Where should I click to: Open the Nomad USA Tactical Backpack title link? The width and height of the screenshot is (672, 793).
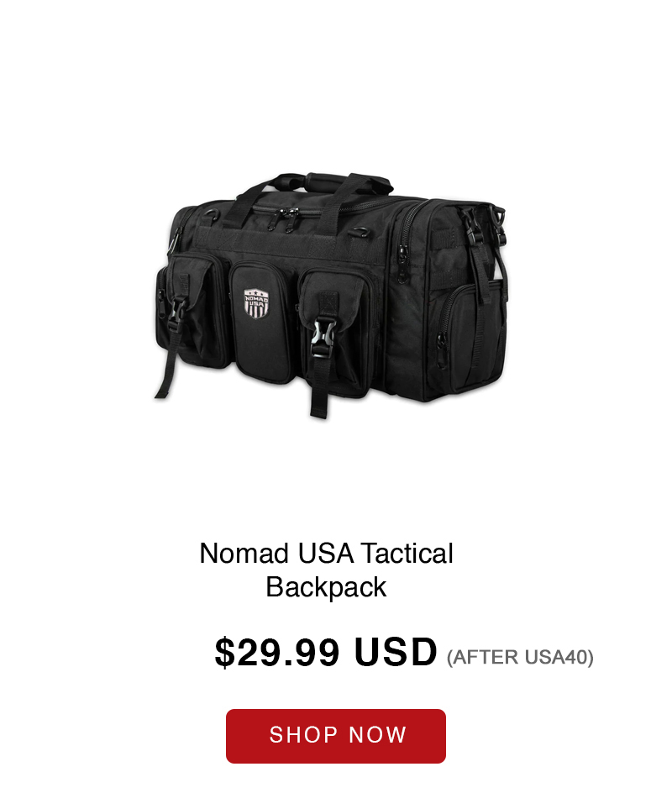(x=326, y=570)
